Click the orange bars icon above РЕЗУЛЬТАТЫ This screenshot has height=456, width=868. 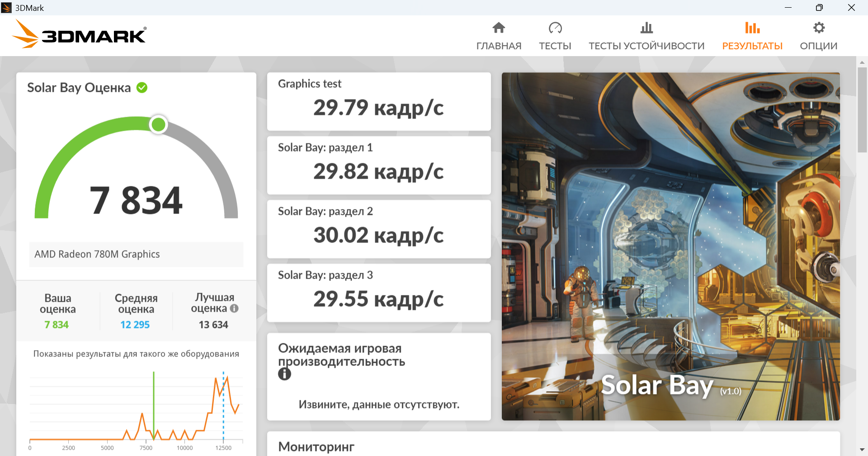coord(752,28)
